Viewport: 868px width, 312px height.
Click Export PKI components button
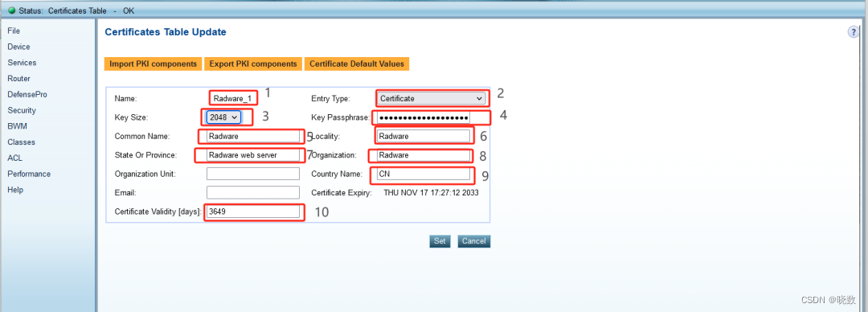[x=253, y=64]
